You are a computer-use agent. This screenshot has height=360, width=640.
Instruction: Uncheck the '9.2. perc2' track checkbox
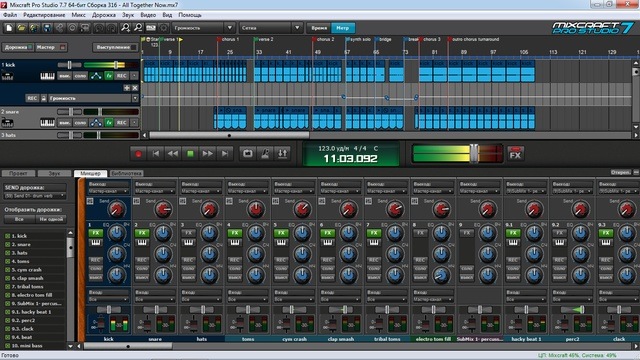tap(7, 320)
